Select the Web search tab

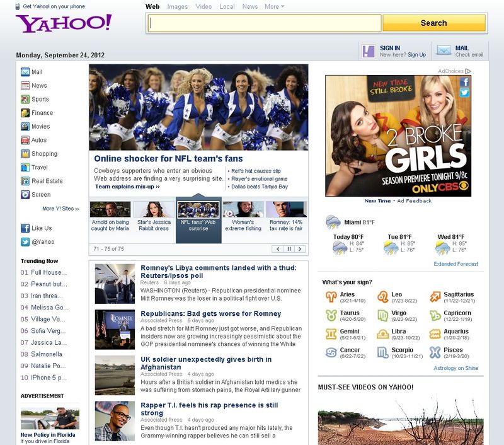tap(152, 6)
